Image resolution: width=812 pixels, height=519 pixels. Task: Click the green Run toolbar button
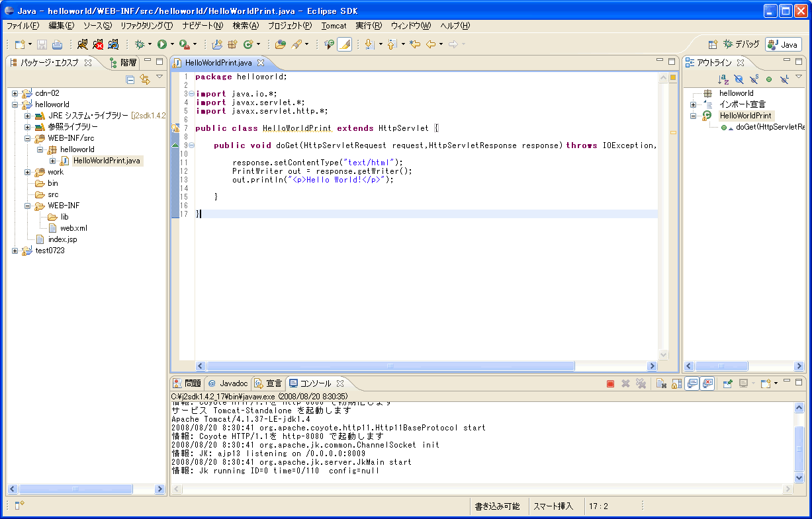pyautogui.click(x=161, y=44)
